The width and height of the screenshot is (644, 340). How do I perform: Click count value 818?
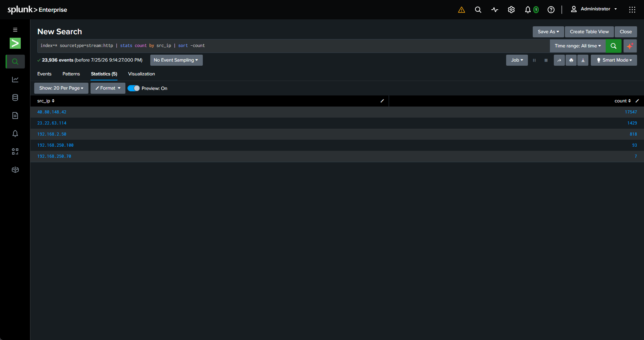[x=633, y=134]
